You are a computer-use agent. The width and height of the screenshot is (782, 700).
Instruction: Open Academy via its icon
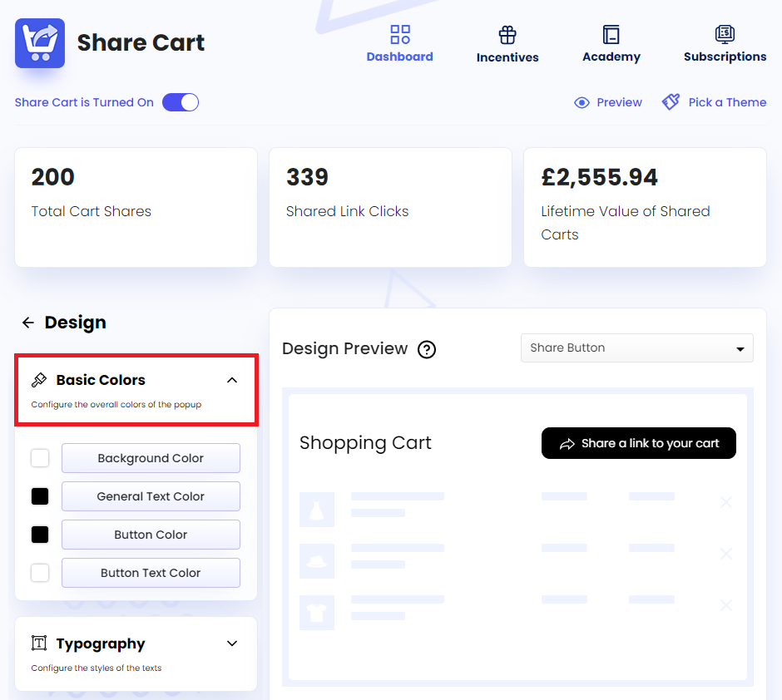coord(611,35)
